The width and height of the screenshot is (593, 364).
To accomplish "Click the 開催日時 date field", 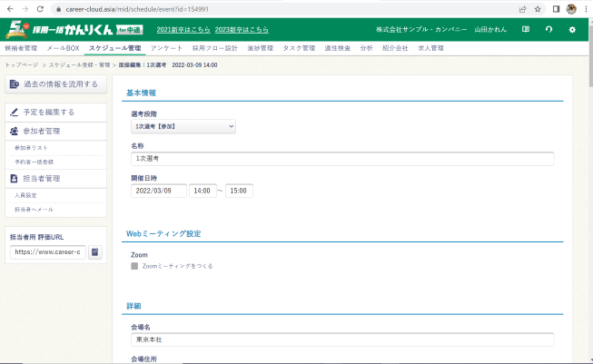I will (x=159, y=191).
